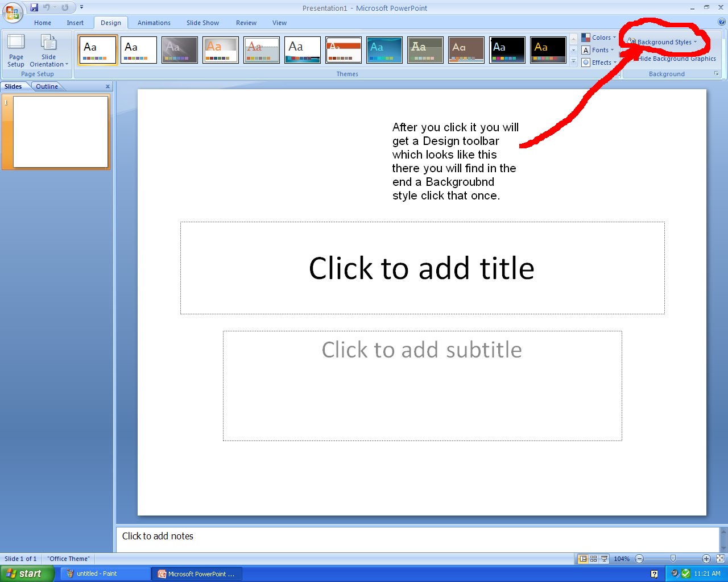The width and height of the screenshot is (728, 582).
Task: Click the notes area to add notes
Action: pyautogui.click(x=417, y=539)
